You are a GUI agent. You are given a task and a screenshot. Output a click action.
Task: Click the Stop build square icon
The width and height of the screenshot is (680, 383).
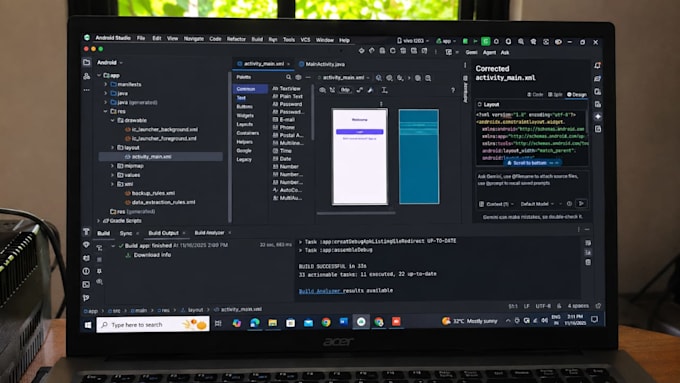click(x=99, y=259)
